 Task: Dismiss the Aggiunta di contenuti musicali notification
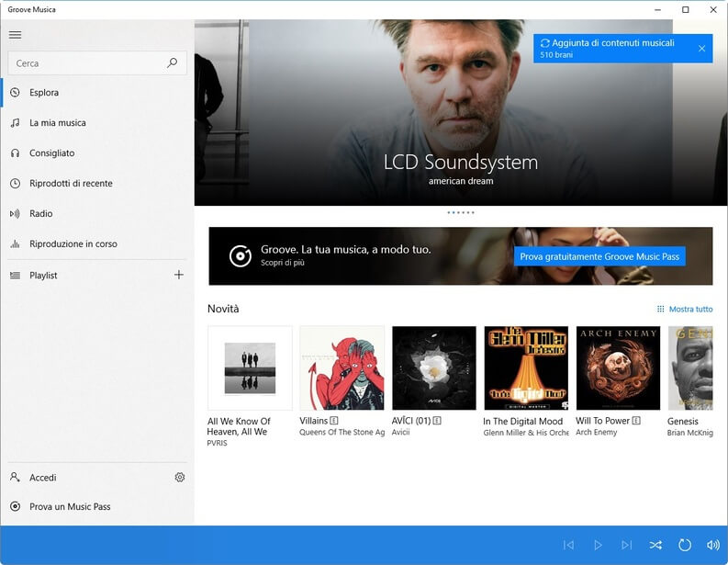(x=701, y=49)
